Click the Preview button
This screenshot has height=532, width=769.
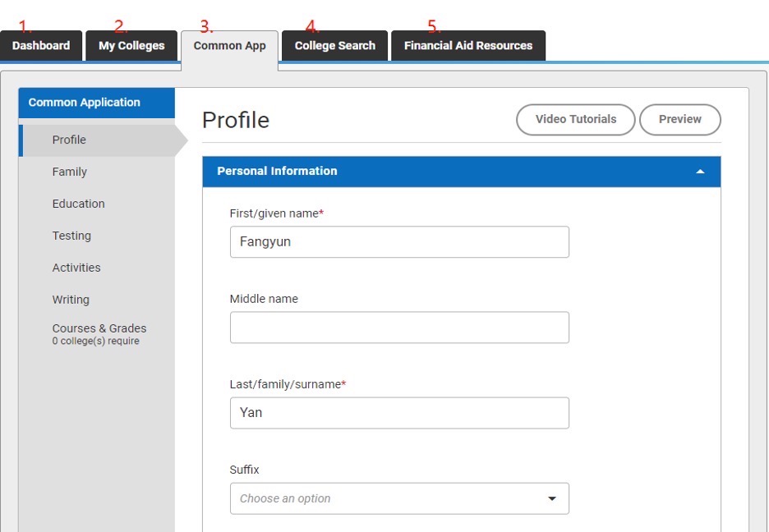coord(679,119)
